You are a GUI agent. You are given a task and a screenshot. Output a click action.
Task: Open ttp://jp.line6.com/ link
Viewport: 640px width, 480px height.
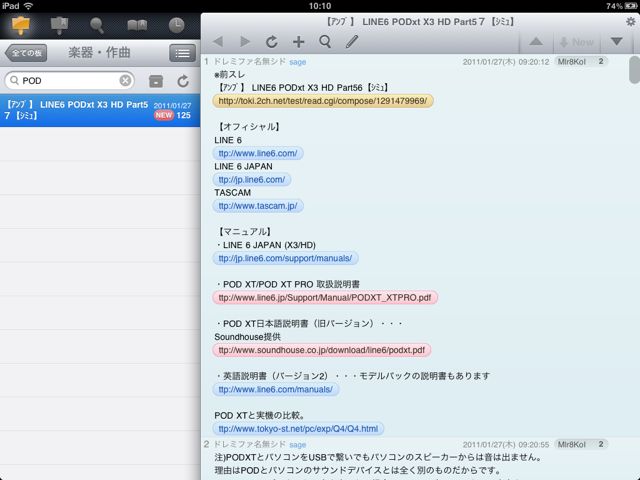click(252, 180)
